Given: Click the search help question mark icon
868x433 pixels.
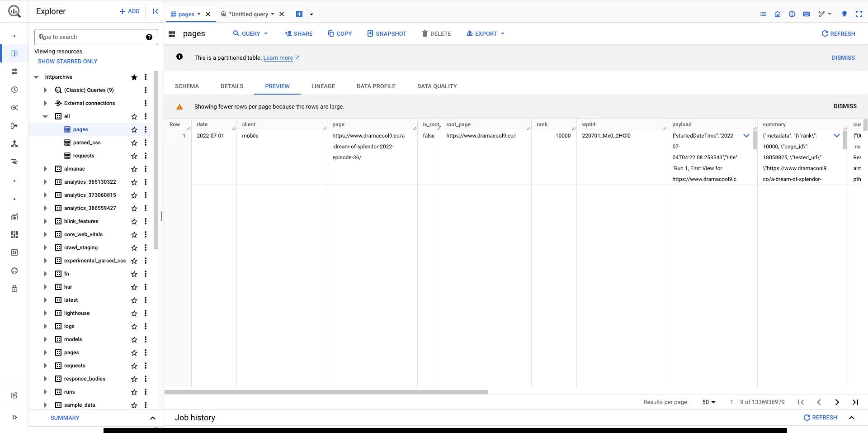Looking at the screenshot, I should point(149,37).
